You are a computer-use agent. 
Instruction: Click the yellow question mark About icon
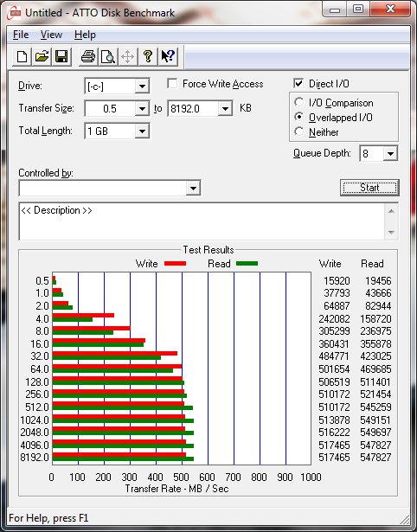(x=148, y=57)
